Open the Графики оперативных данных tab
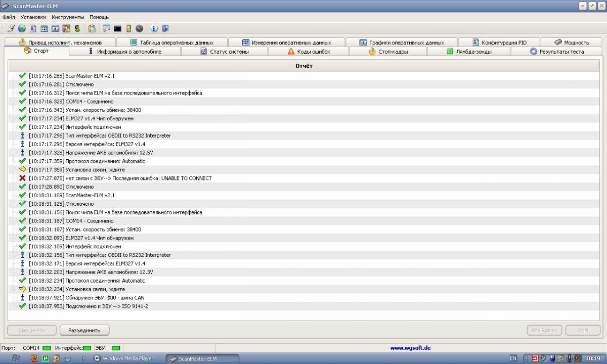Viewport: 607px width, 364px height. pos(401,43)
